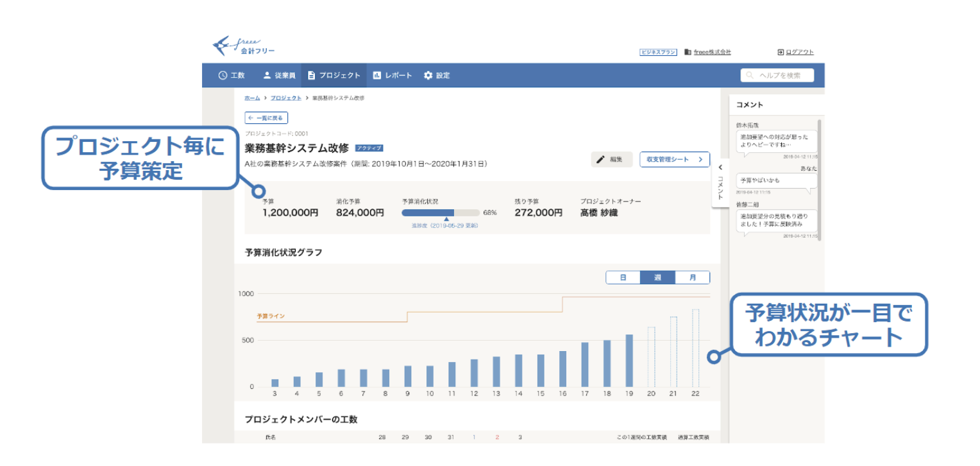This screenshot has width=980, height=466.
Task: Click the 氏名 column header
Action: tap(271, 437)
